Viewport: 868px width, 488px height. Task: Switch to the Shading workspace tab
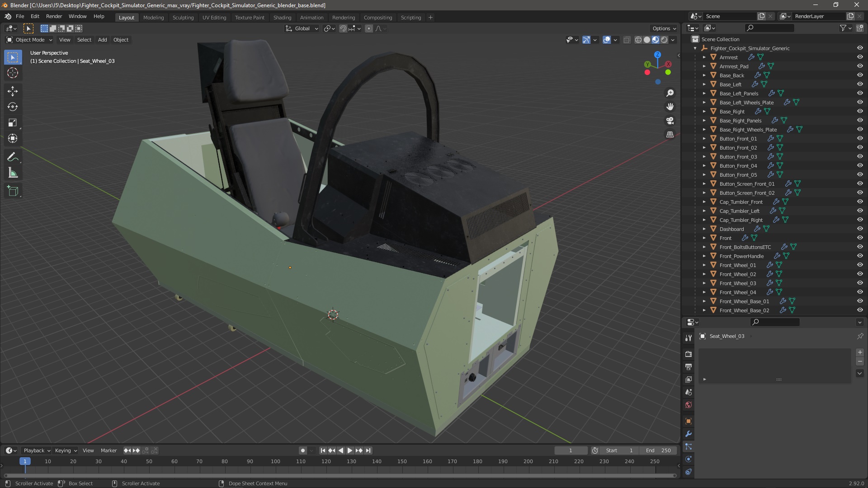pyautogui.click(x=282, y=18)
